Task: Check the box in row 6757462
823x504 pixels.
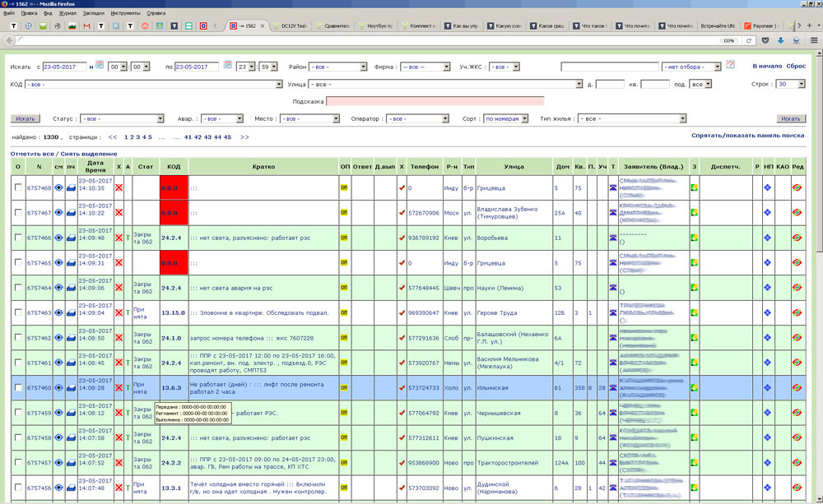Action: (18, 338)
